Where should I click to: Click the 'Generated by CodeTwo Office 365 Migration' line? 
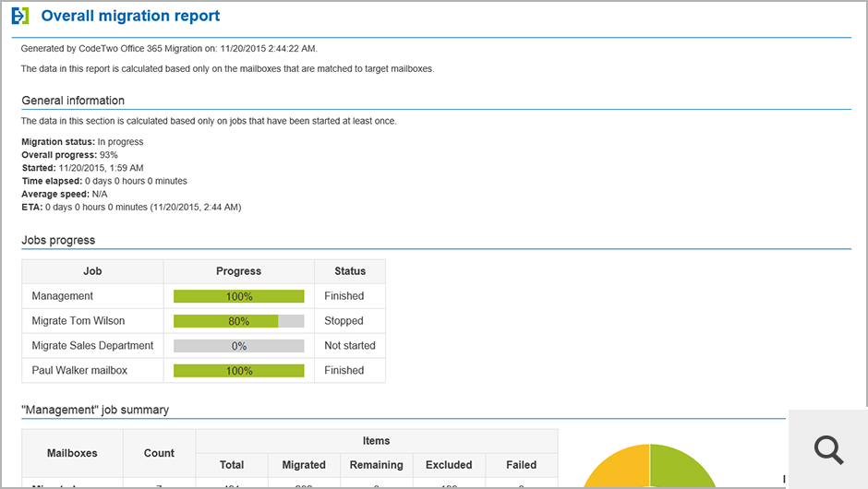169,49
